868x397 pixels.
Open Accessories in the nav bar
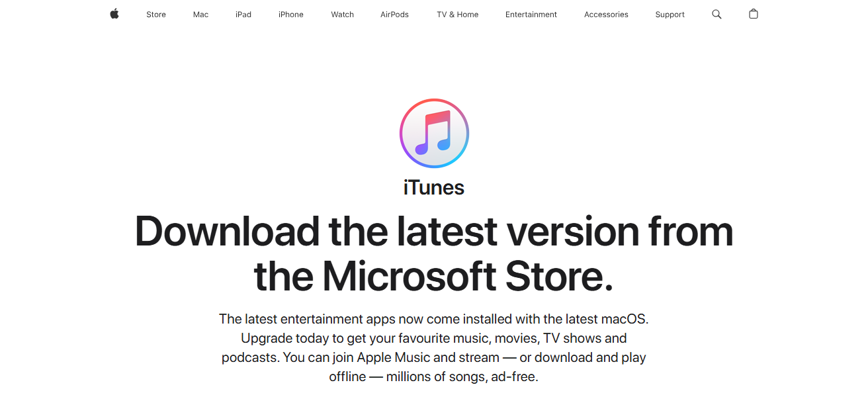click(x=606, y=15)
